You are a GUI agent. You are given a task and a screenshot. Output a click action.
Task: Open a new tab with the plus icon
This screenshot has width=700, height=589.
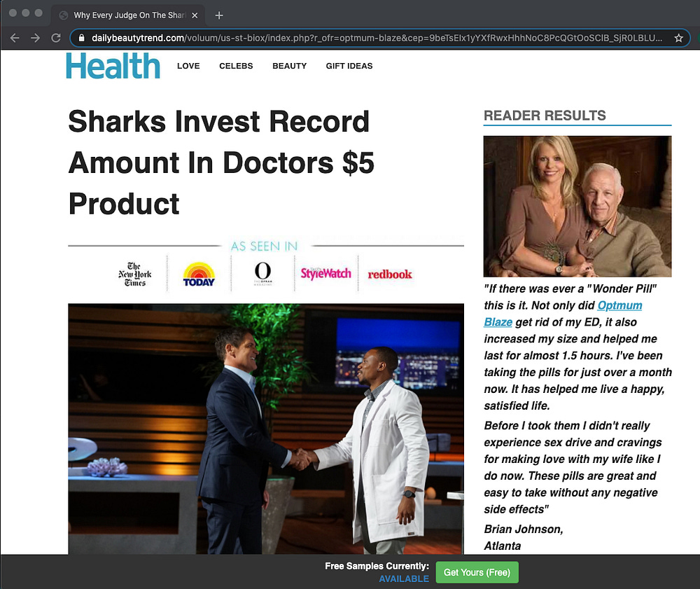click(218, 15)
